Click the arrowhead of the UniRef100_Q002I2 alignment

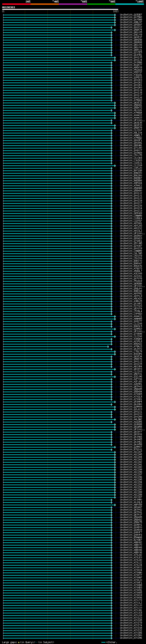pos(112,27)
